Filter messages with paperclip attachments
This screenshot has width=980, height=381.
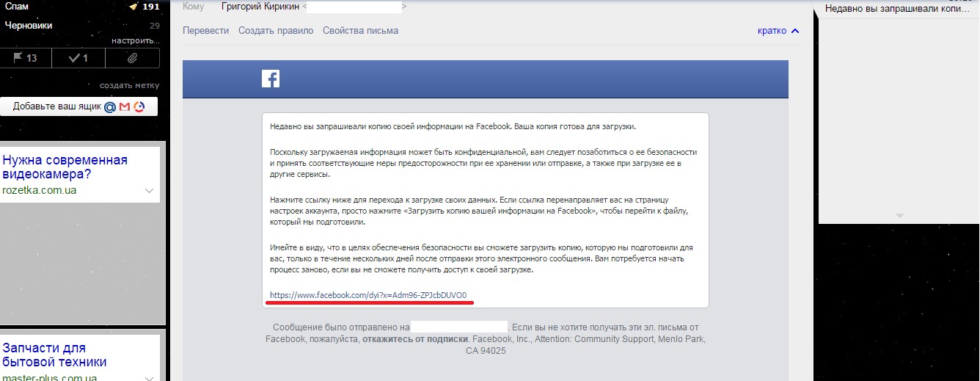(133, 58)
